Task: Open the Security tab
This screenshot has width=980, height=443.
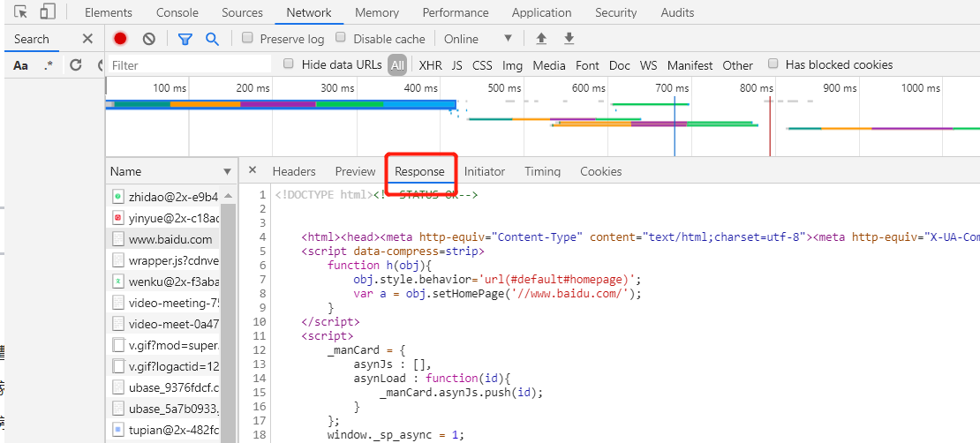Action: (615, 12)
